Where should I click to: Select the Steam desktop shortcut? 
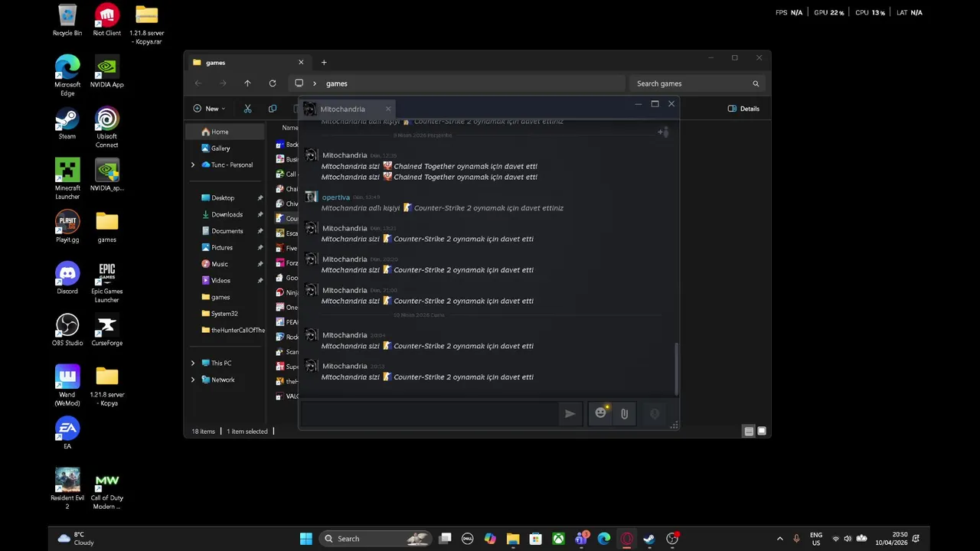67,124
